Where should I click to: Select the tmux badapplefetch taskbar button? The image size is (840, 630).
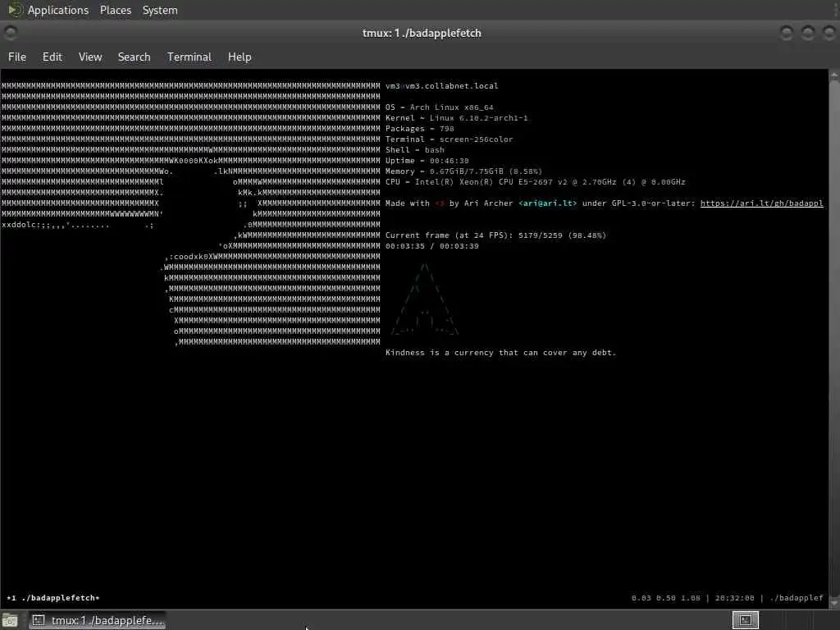click(98, 620)
